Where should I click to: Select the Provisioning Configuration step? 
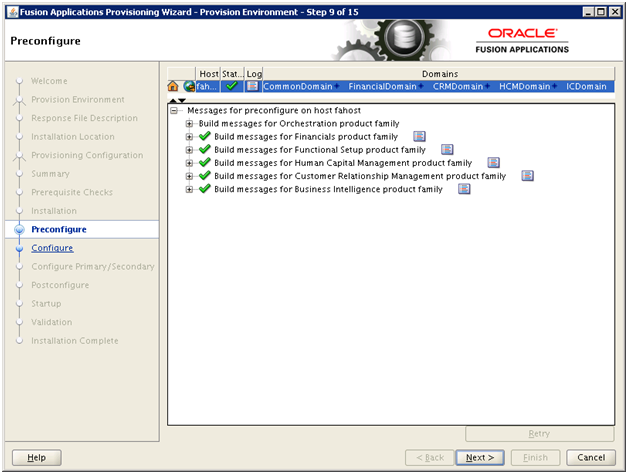point(87,155)
